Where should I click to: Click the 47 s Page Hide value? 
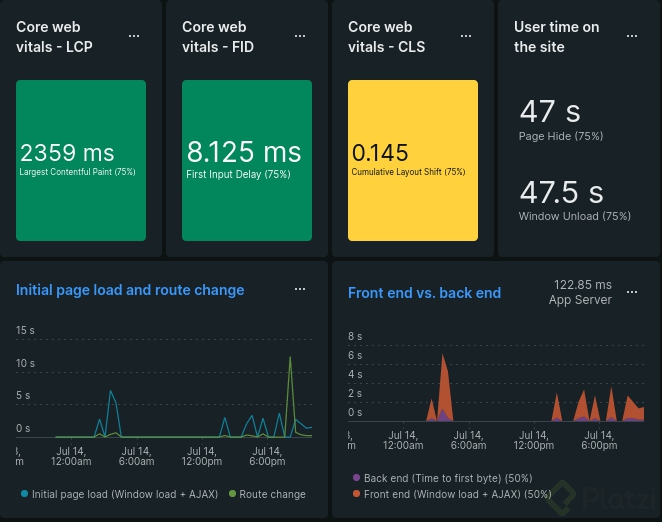pyautogui.click(x=551, y=112)
